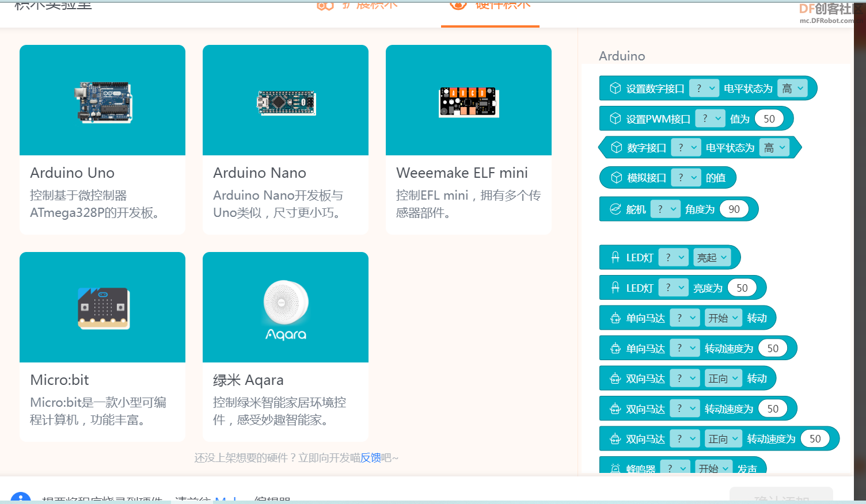Open pin dropdown on 模拟接口 block

(686, 177)
